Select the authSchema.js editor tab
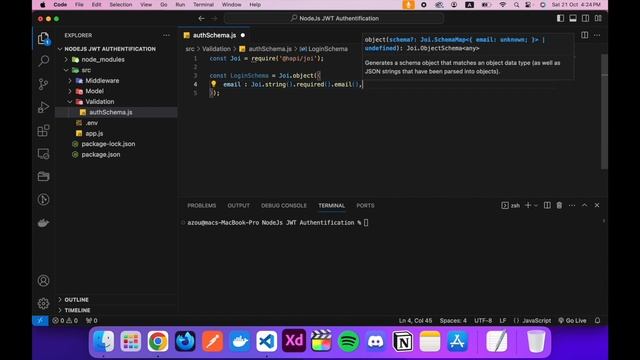Screen dimensions: 640x360 [214, 35]
